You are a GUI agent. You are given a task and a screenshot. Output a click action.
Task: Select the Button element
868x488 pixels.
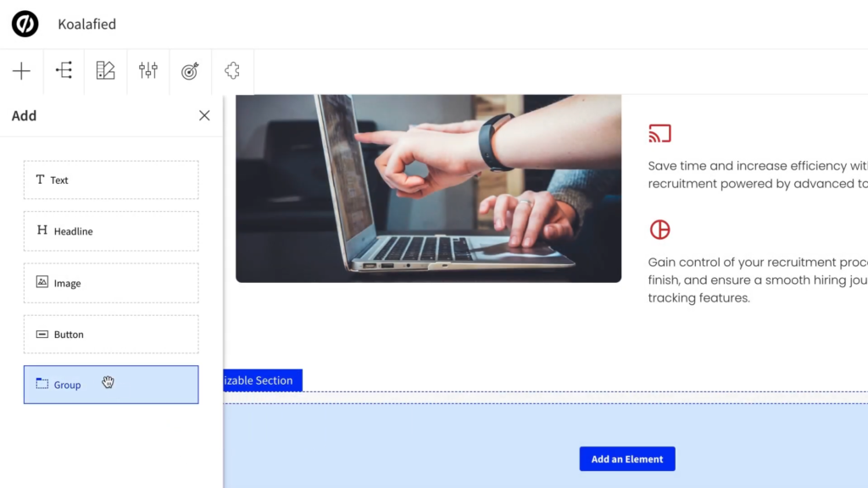coord(111,334)
